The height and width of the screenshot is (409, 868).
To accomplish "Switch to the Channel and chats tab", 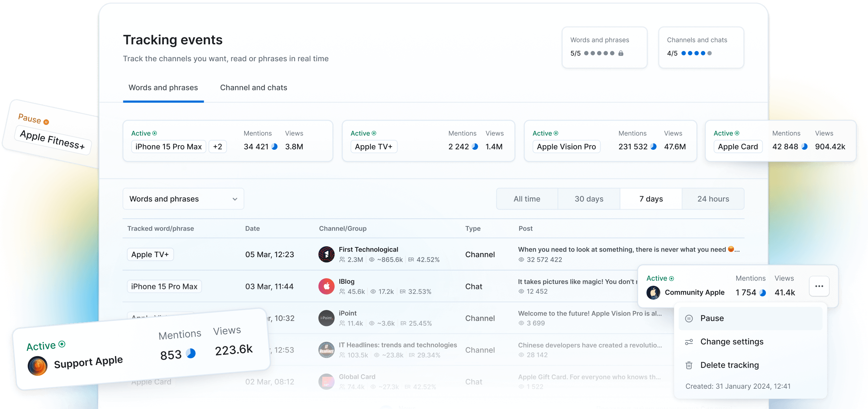I will pyautogui.click(x=253, y=87).
